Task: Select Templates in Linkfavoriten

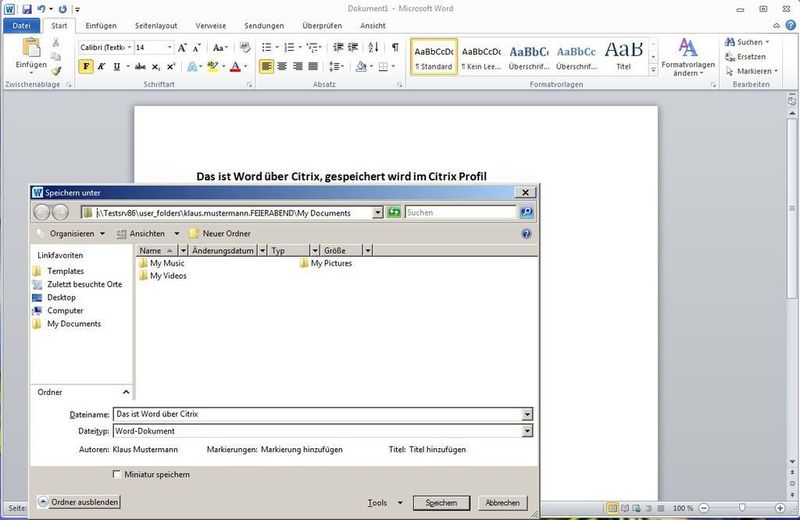Action: [x=58, y=271]
